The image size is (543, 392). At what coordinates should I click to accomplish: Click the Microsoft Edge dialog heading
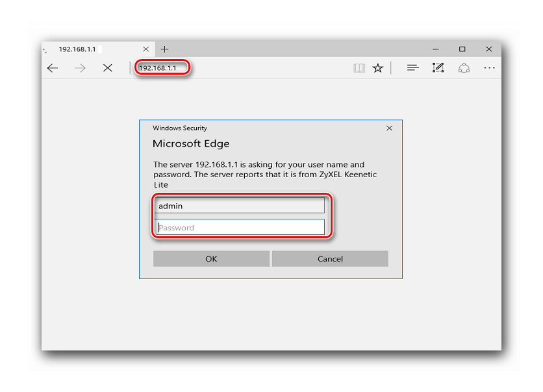(x=191, y=143)
